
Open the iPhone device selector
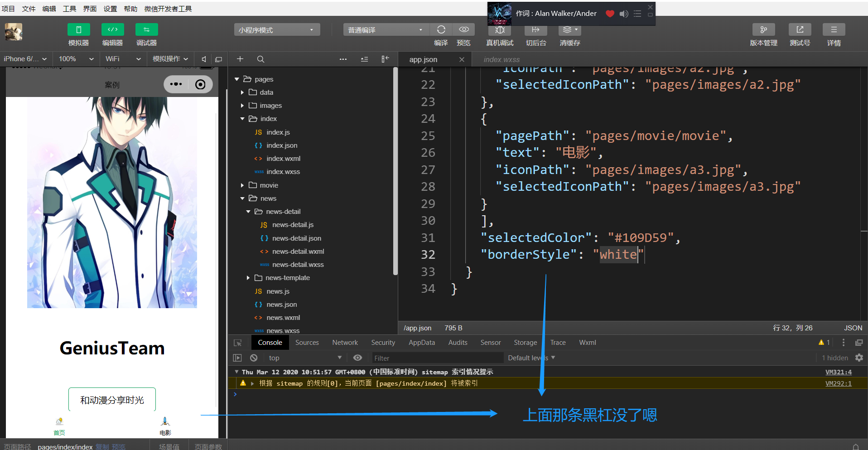(25, 59)
